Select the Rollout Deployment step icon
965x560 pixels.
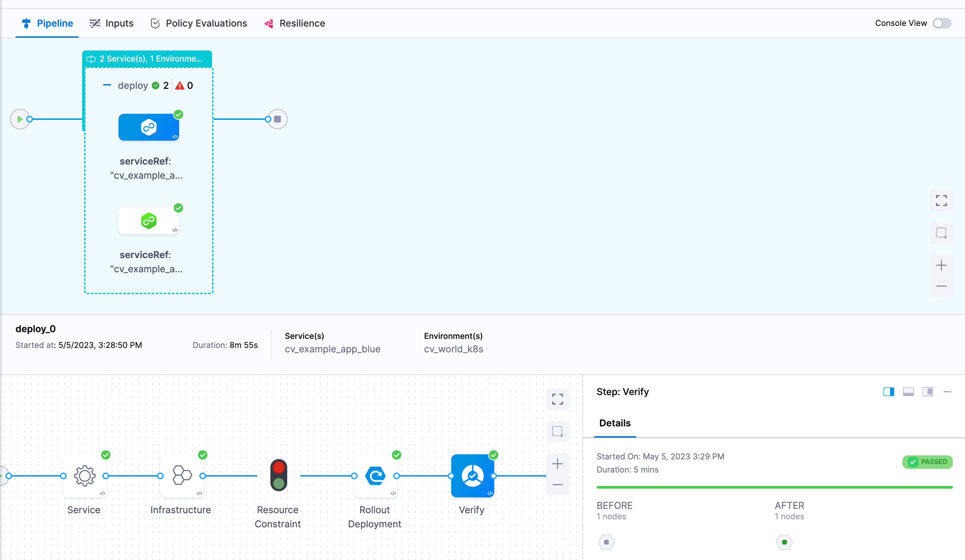375,476
